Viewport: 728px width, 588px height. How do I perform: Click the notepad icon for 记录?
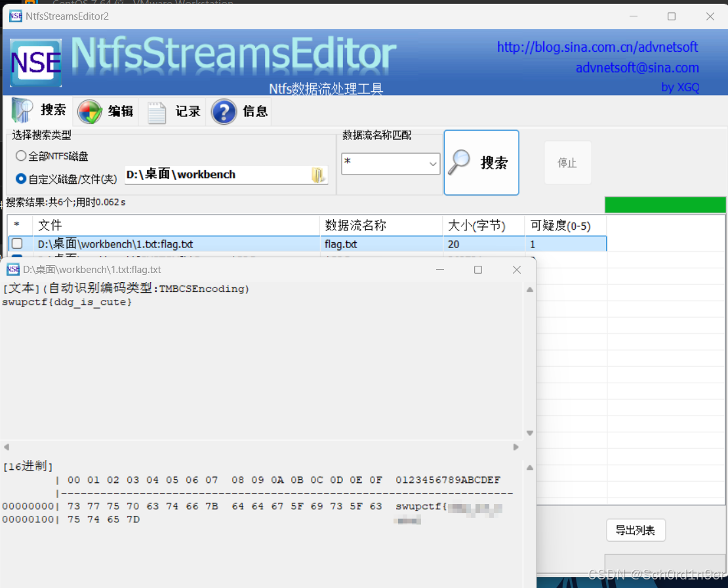pyautogui.click(x=157, y=112)
